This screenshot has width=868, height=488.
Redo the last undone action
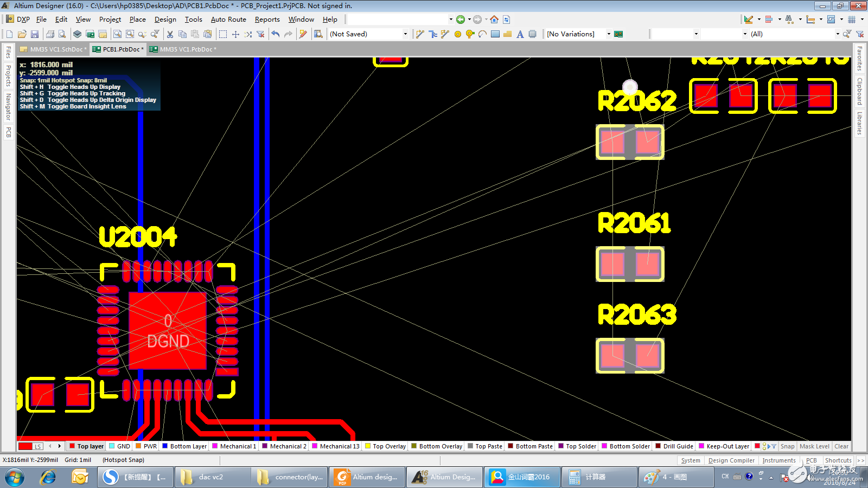[x=288, y=34]
